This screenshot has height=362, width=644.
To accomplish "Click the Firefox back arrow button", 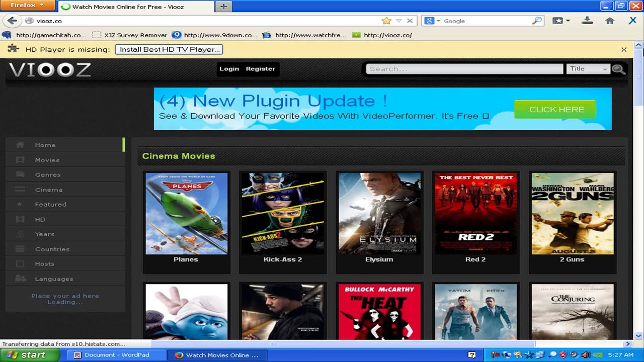I will [x=12, y=21].
